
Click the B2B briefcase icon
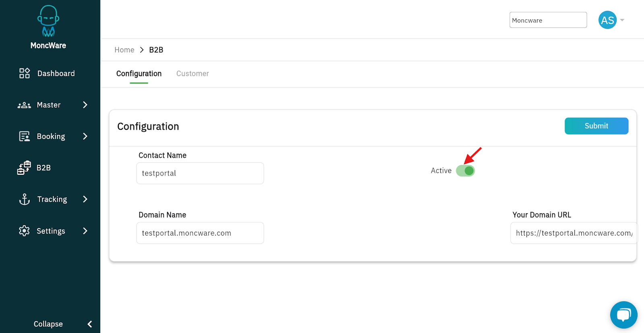coord(24,168)
